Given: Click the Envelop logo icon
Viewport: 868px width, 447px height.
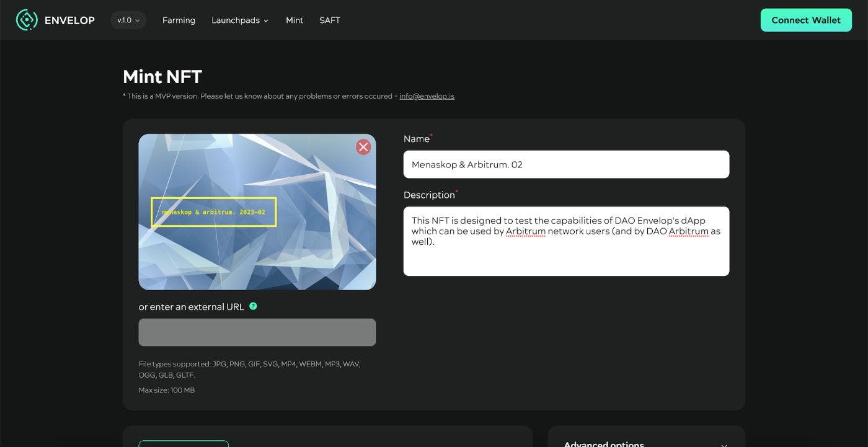Looking at the screenshot, I should (27, 20).
